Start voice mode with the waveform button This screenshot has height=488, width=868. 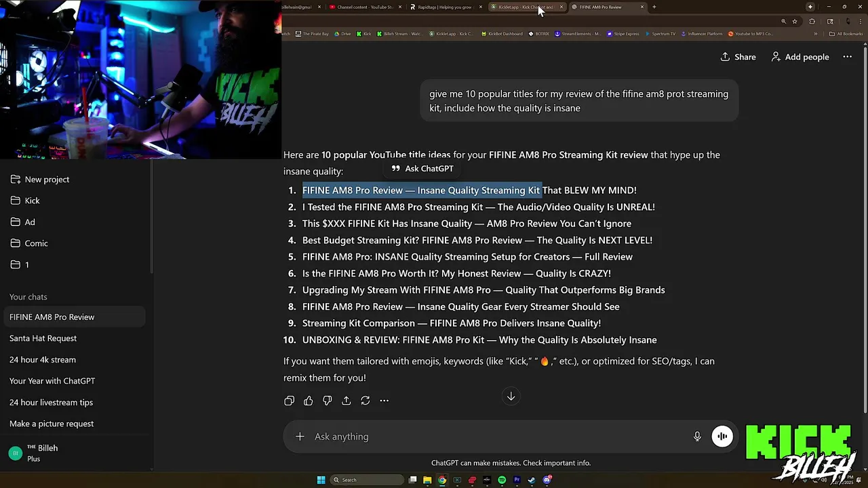722,436
